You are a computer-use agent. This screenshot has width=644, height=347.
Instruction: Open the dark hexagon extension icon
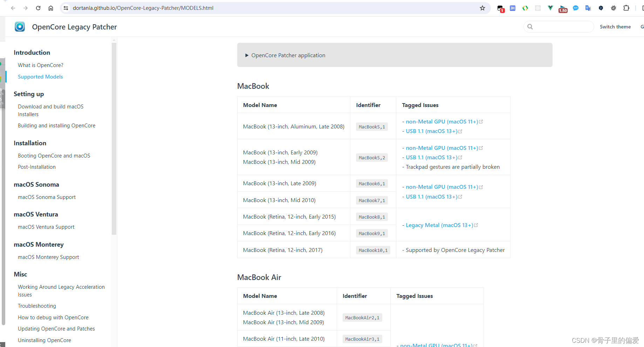601,8
